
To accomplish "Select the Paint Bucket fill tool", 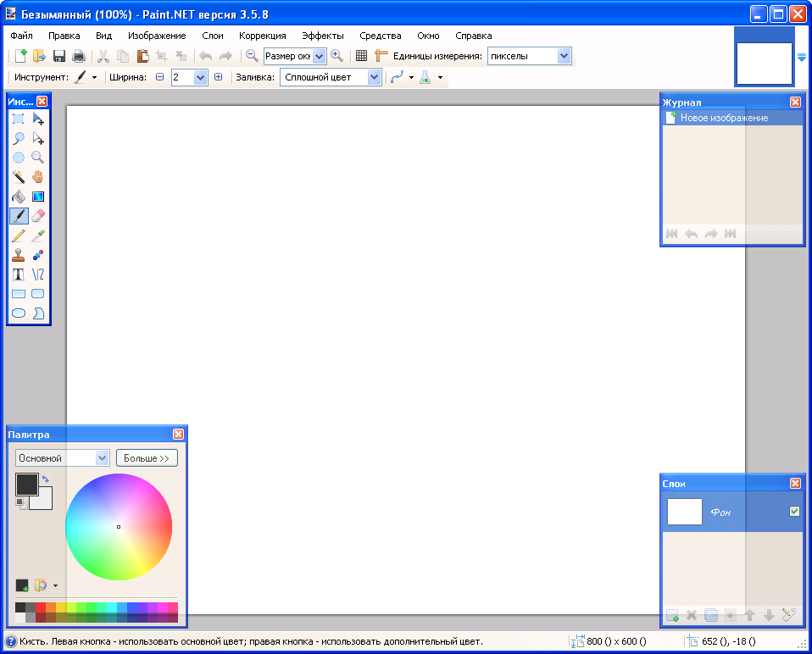I will coord(19,197).
